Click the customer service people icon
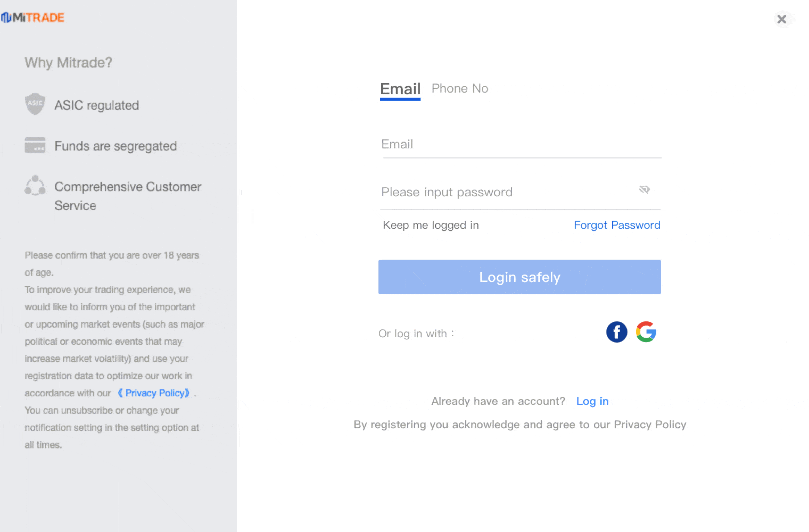Viewport: 809px width, 532px height. [x=35, y=185]
